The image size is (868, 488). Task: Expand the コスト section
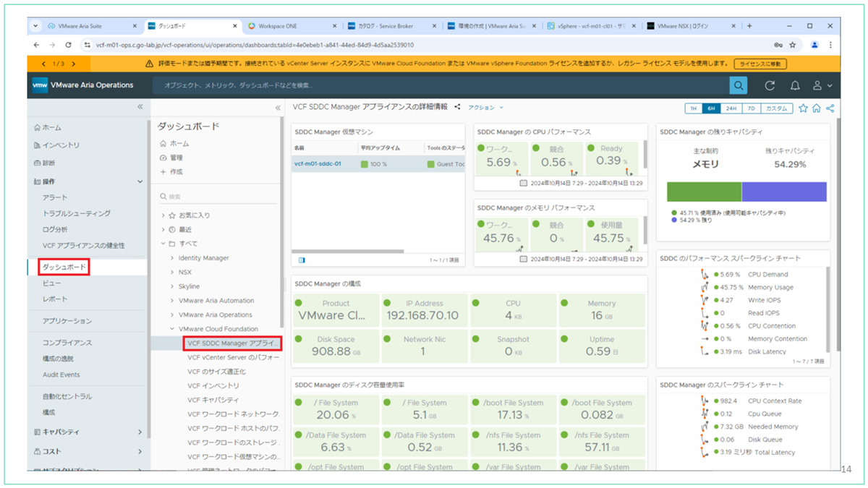point(140,451)
